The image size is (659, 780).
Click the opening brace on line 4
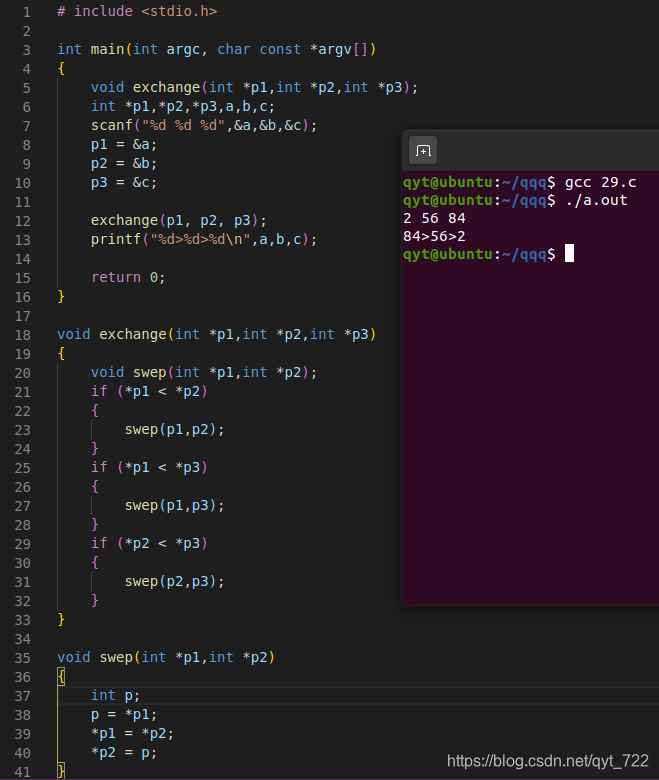pyautogui.click(x=61, y=68)
